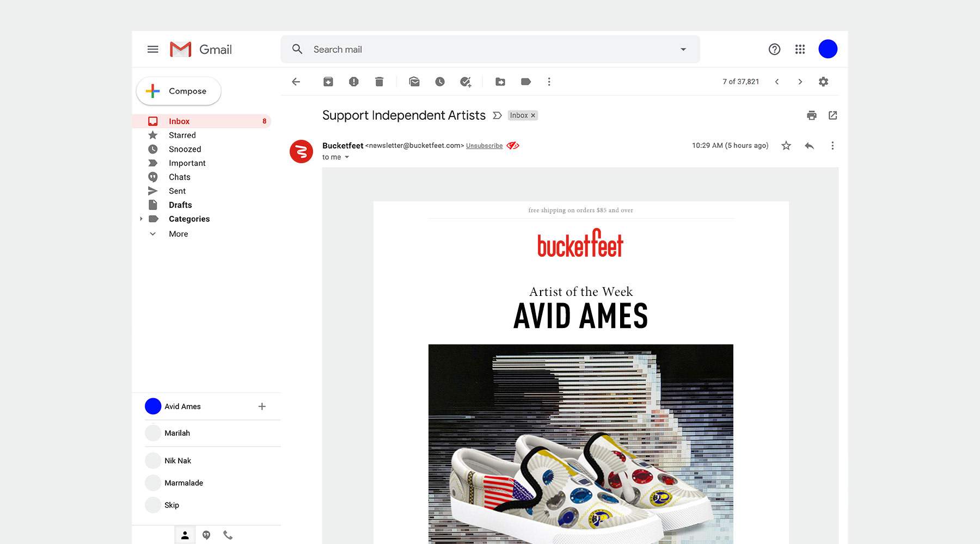The image size is (980, 544).
Task: Open the search options dropdown arrow
Action: click(x=683, y=50)
